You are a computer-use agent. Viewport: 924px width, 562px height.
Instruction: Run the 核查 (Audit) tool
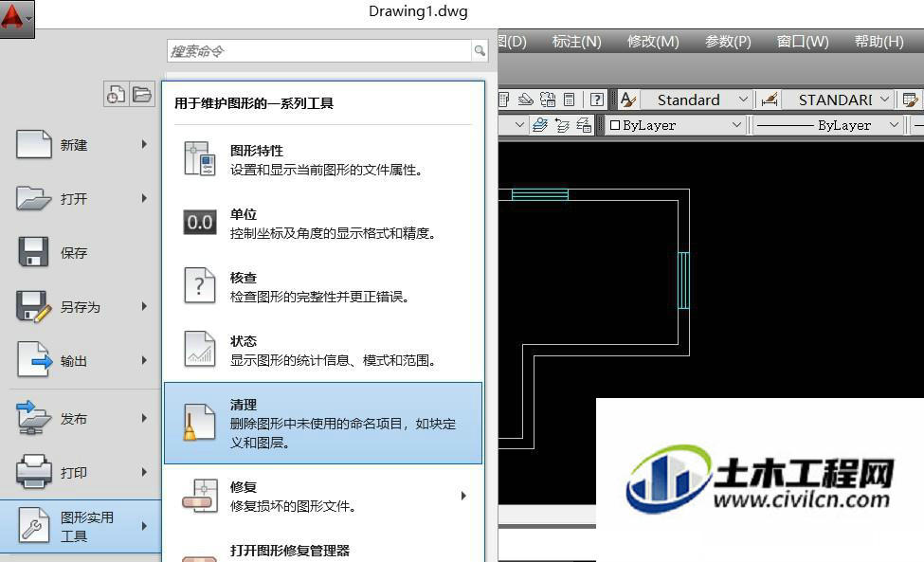[x=323, y=286]
